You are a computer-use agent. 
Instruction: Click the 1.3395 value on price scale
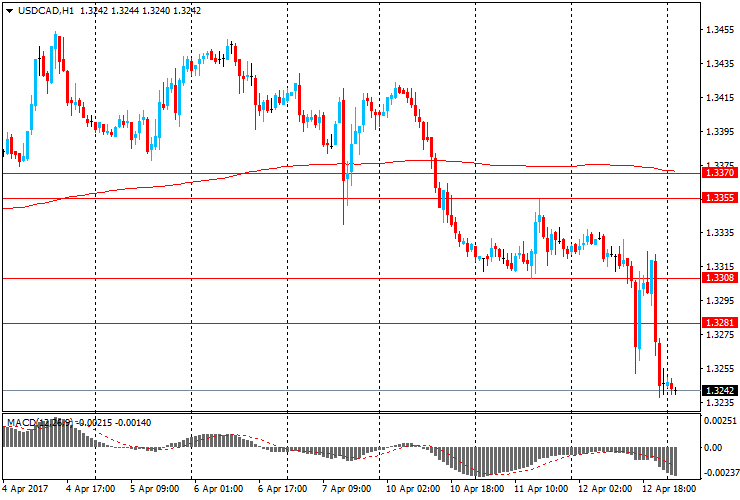[x=720, y=132]
